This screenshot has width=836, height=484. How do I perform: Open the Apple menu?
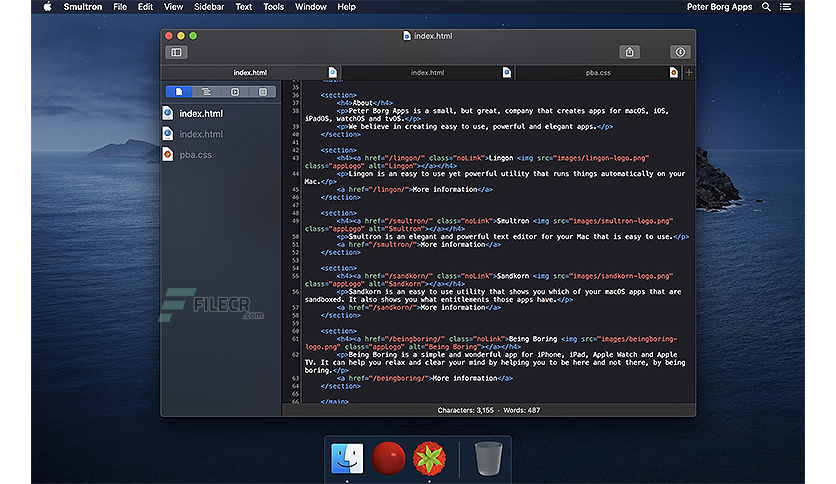coord(47,7)
